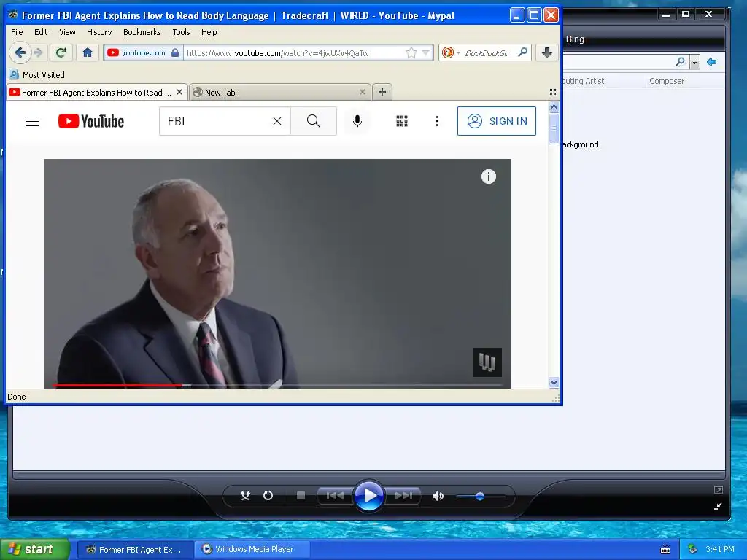Open the History menu
This screenshot has height=560, width=747.
99,32
